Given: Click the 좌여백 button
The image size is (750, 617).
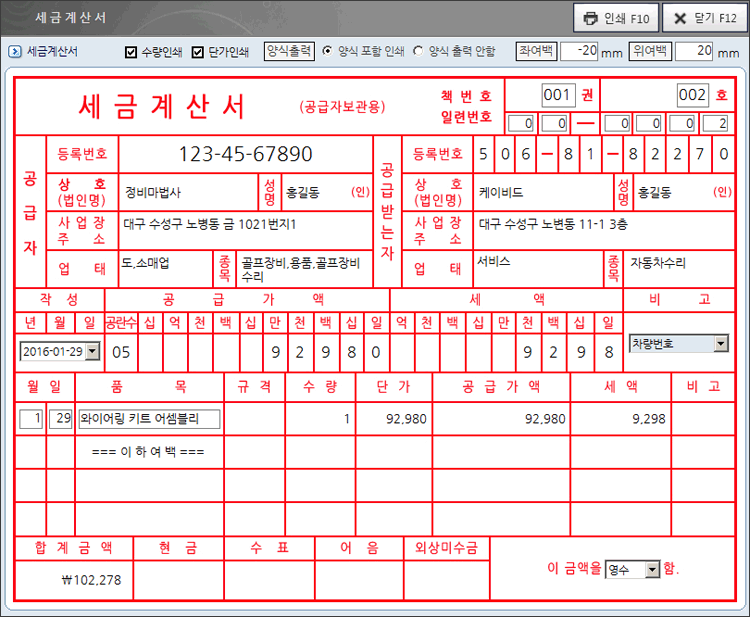Looking at the screenshot, I should (536, 51).
